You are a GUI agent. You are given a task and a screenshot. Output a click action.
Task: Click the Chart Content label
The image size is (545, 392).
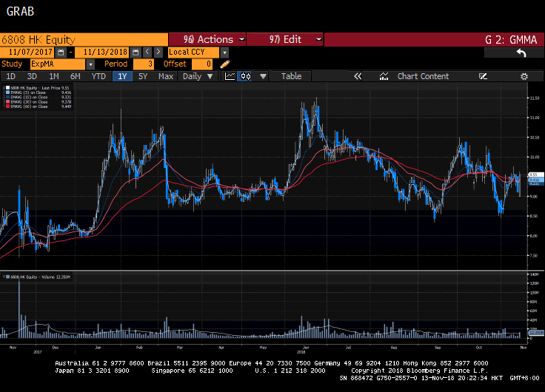423,76
